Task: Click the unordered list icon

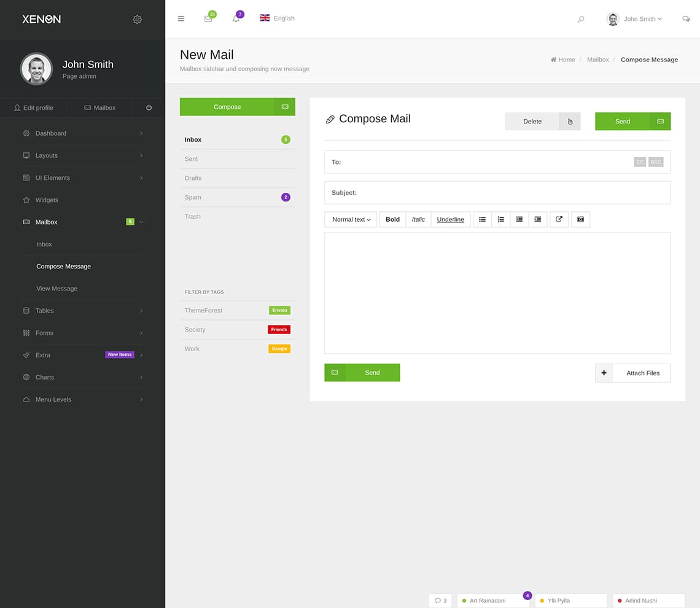Action: 482,219
